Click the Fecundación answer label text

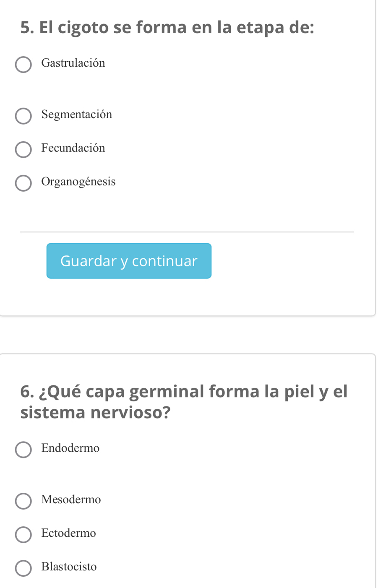(73, 148)
